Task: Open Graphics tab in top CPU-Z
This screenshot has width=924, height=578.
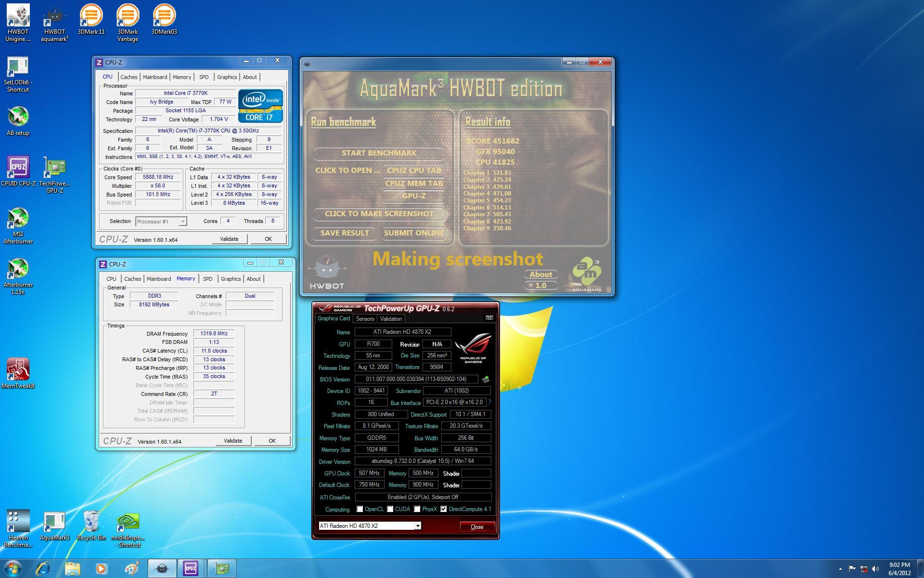Action: tap(227, 77)
